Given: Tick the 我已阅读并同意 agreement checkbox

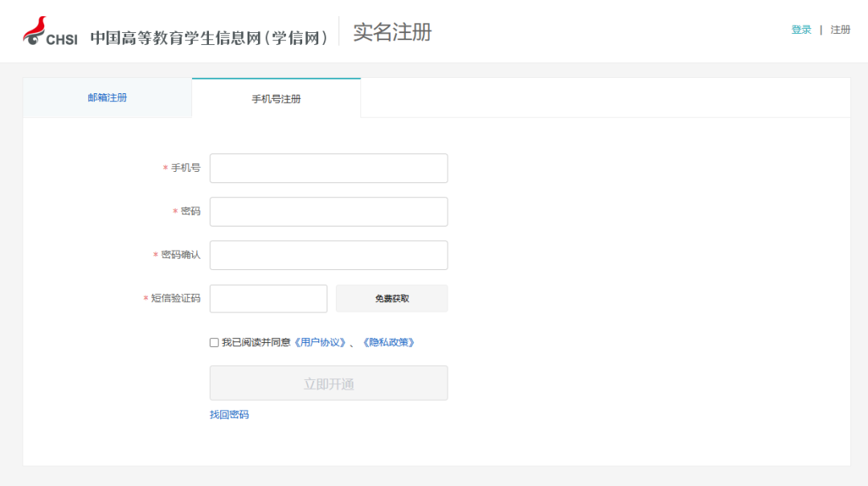Looking at the screenshot, I should pos(215,342).
